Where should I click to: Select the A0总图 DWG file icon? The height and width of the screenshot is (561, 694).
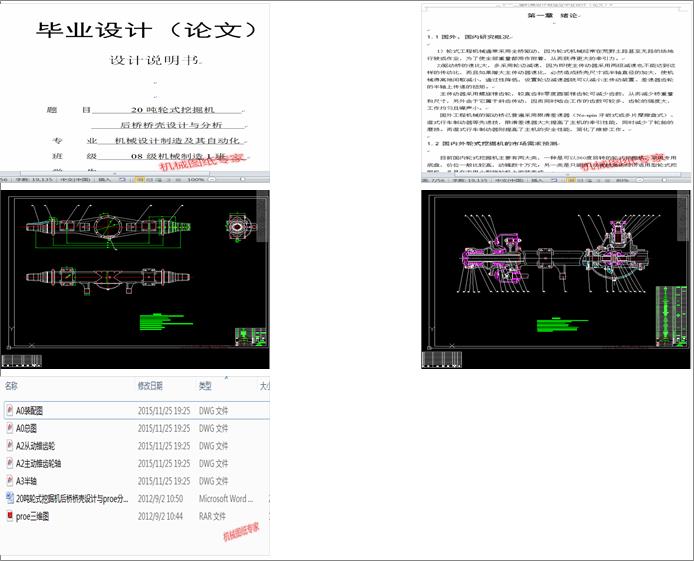[9, 428]
